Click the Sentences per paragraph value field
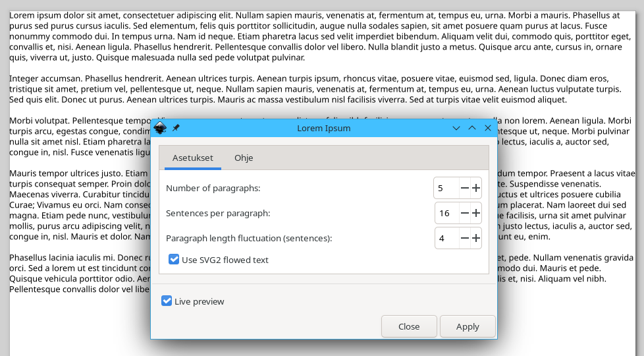 coord(447,213)
